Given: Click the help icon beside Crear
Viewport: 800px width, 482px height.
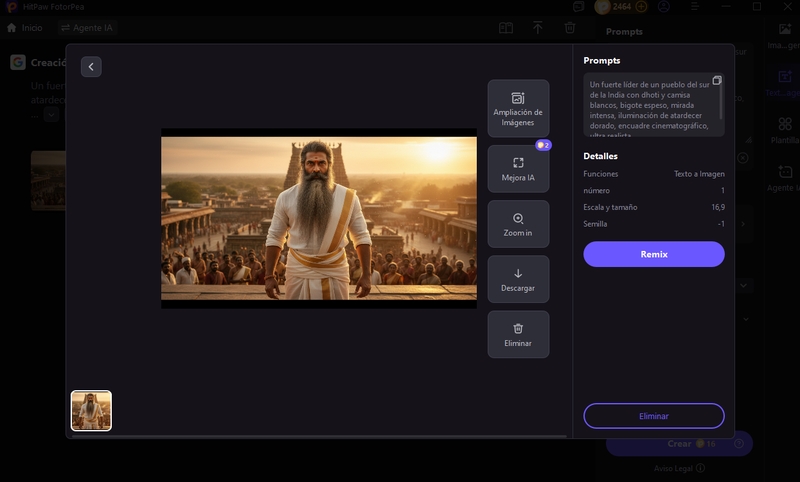Looking at the screenshot, I should (739, 444).
